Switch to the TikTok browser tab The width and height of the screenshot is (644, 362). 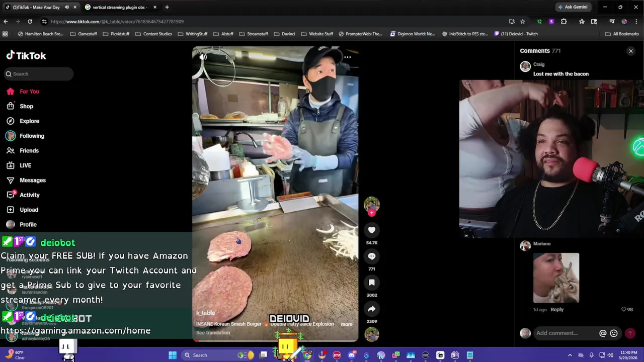(36, 7)
